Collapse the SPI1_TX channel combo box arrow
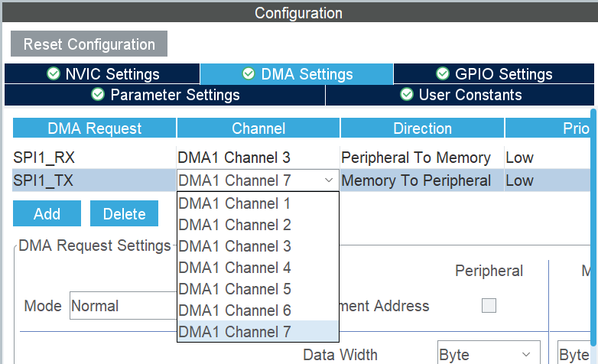This screenshot has width=598, height=364. (328, 180)
